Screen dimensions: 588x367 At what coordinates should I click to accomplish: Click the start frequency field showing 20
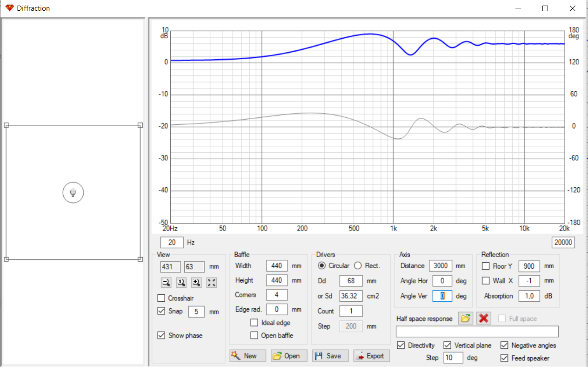coord(172,242)
